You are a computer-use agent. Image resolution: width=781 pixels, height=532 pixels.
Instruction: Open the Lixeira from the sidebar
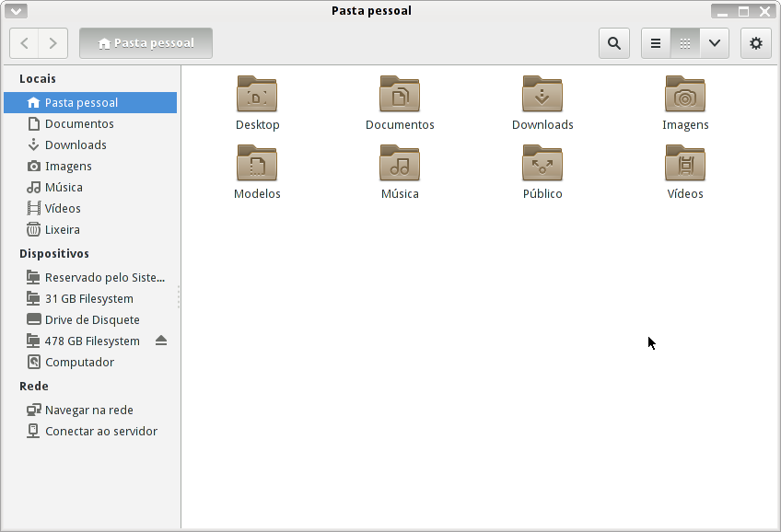pyautogui.click(x=65, y=229)
